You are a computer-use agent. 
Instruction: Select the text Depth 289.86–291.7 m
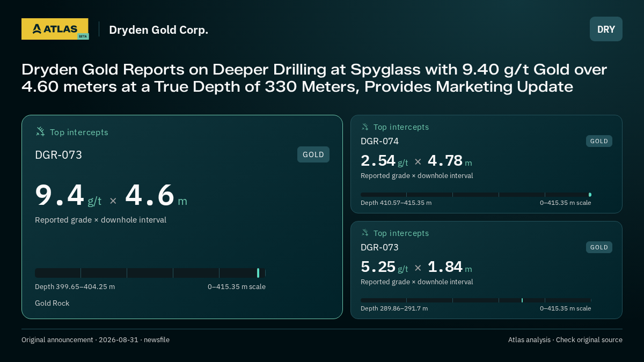coord(394,308)
